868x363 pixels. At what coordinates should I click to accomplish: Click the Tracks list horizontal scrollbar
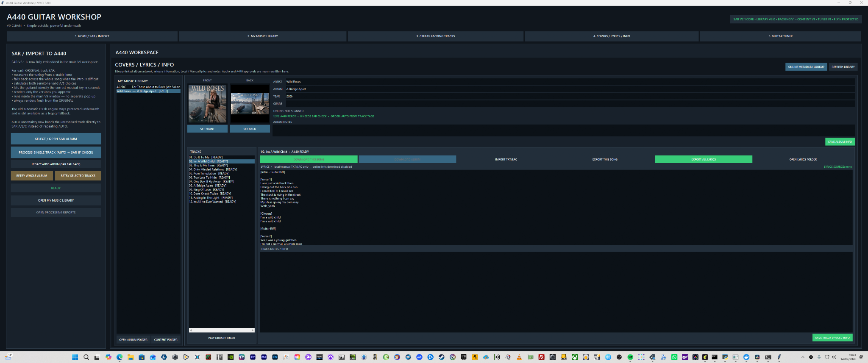pos(222,330)
